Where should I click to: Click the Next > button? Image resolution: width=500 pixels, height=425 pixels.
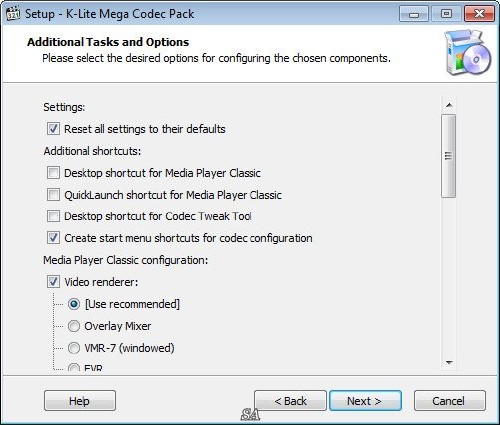[365, 401]
